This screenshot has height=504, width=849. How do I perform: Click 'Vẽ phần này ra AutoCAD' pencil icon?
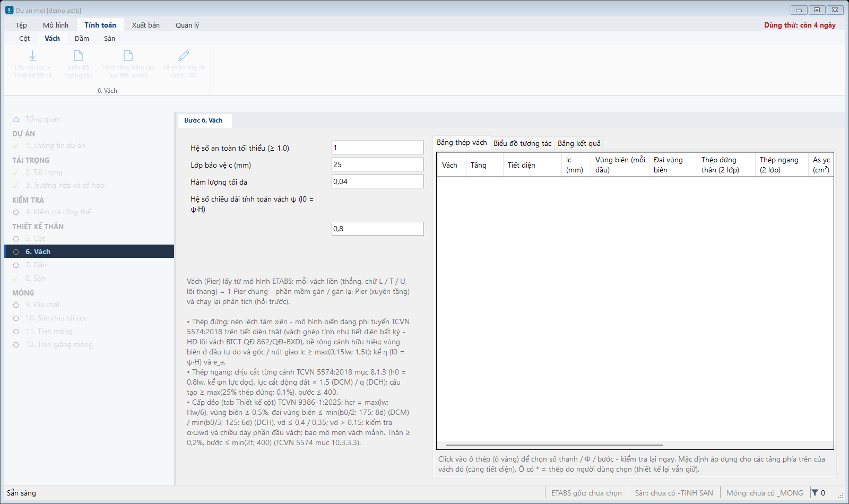pyautogui.click(x=184, y=56)
